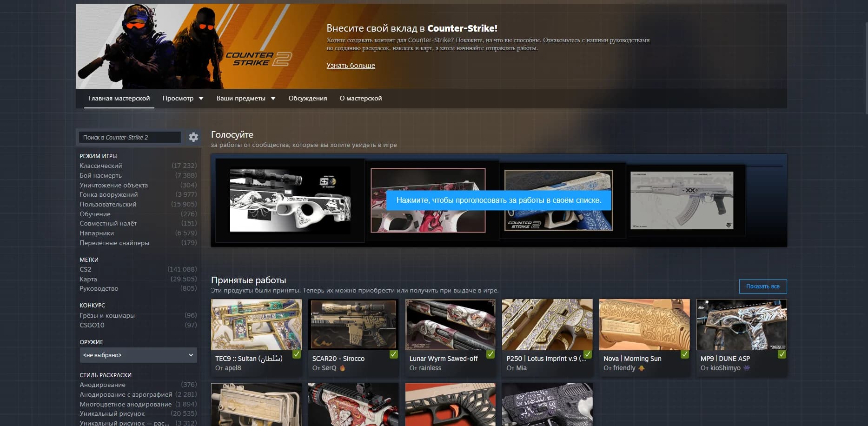Open the Lunar Wyrm Sawed-off thumbnail
The height and width of the screenshot is (426, 868).
click(451, 325)
